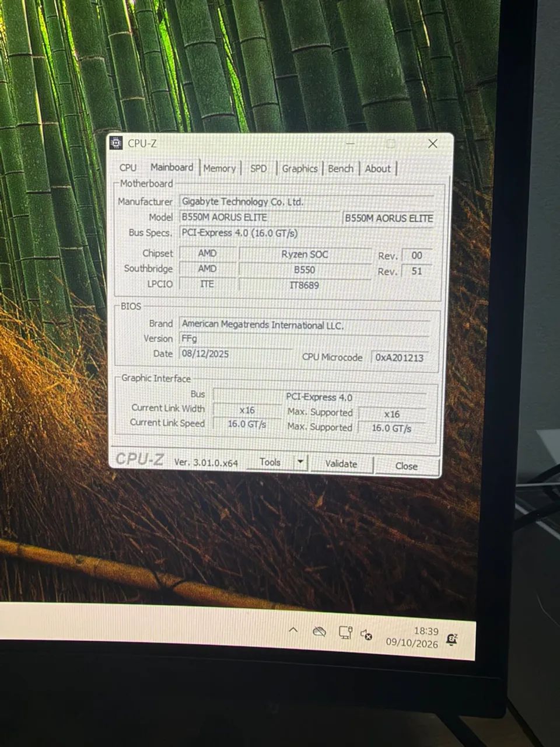Show hidden tray icons with the chevron

click(293, 630)
